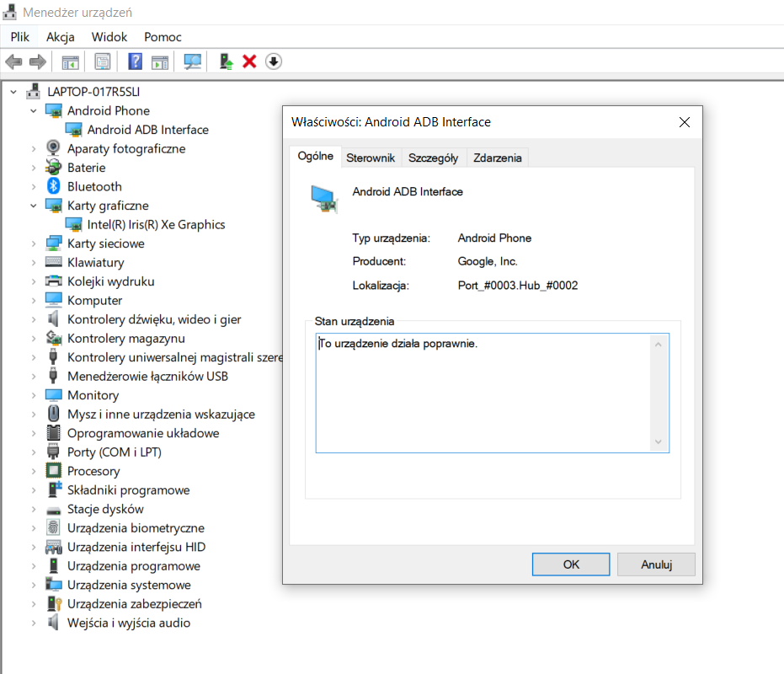The height and width of the screenshot is (674, 784).
Task: Expand the Procesory category
Action: tap(34, 471)
